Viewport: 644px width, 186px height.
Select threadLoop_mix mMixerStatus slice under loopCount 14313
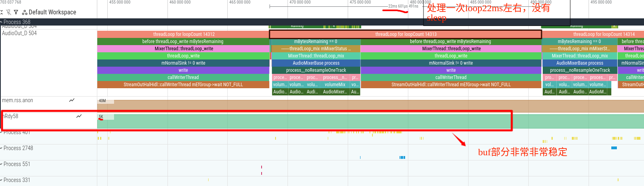pos(316,49)
